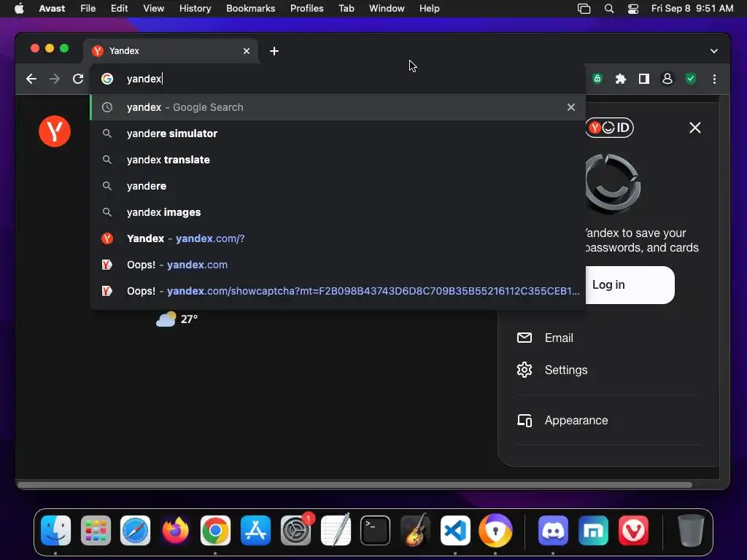Click the 27° temperature text
The image size is (747, 560).
(x=189, y=319)
